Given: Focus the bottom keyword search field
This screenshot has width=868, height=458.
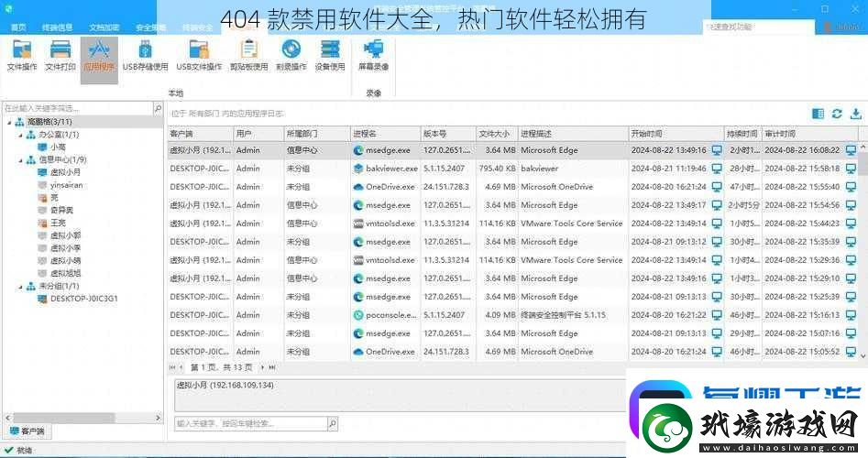Looking at the screenshot, I should tap(251, 424).
